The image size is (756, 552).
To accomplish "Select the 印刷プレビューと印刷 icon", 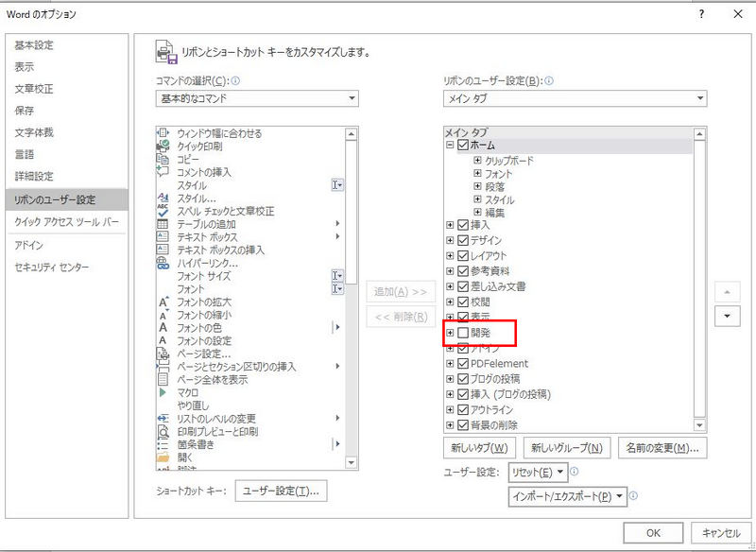I will tap(163, 431).
